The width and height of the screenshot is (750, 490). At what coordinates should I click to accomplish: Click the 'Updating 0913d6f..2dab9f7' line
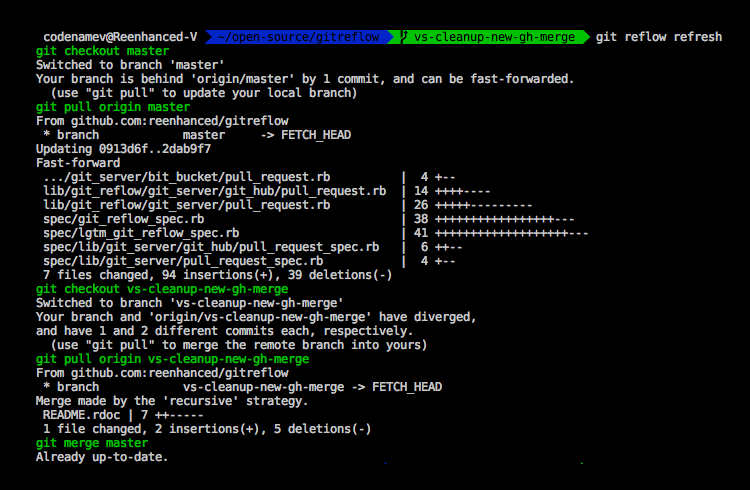coord(123,148)
